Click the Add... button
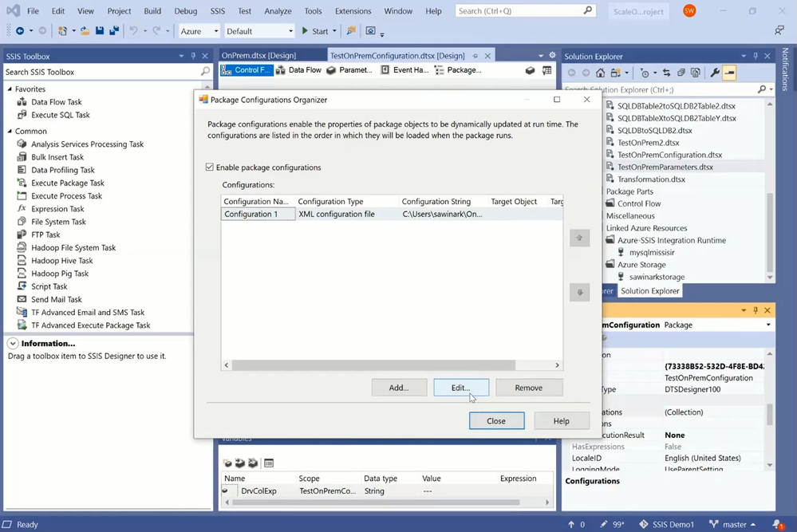 [x=399, y=388]
